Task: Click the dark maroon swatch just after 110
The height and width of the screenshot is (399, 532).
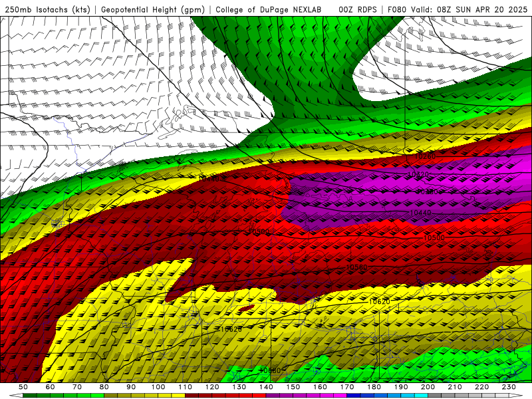Action: pos(192,396)
